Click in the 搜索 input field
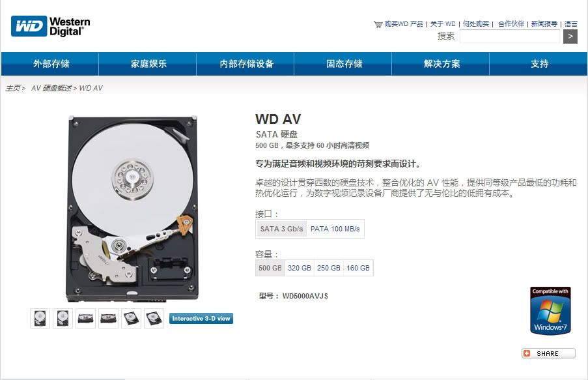 [x=510, y=37]
